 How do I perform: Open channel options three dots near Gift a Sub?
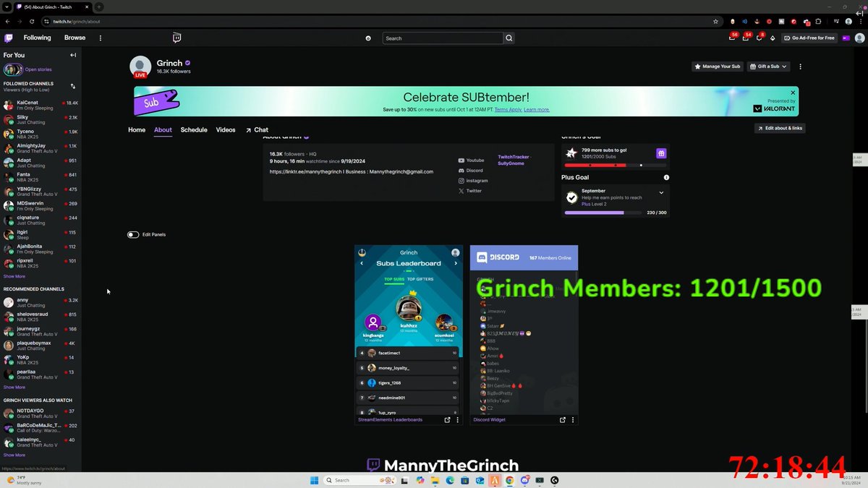tap(800, 67)
